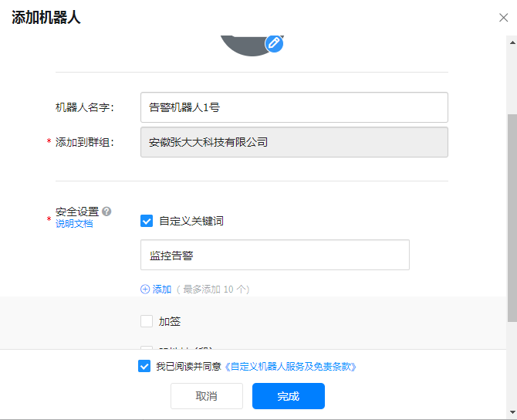The height and width of the screenshot is (420, 517).
Task: Click the vertical scrollbar thumb
Action: pyautogui.click(x=512, y=216)
